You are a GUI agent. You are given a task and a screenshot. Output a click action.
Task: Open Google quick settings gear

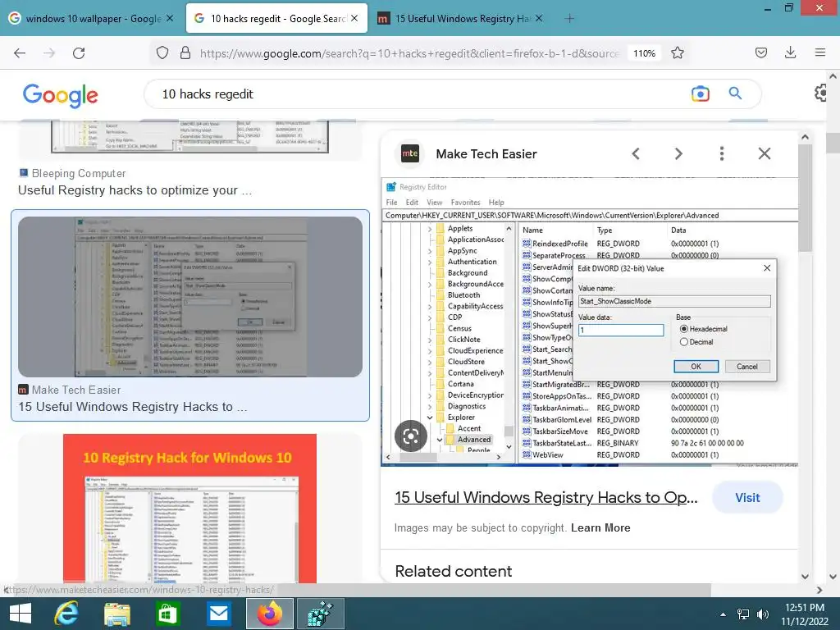pyautogui.click(x=822, y=94)
